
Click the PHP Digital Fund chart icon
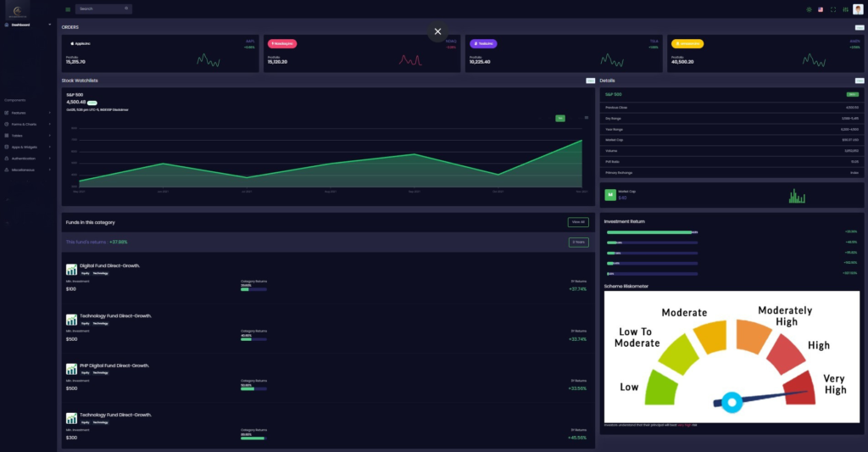click(71, 370)
